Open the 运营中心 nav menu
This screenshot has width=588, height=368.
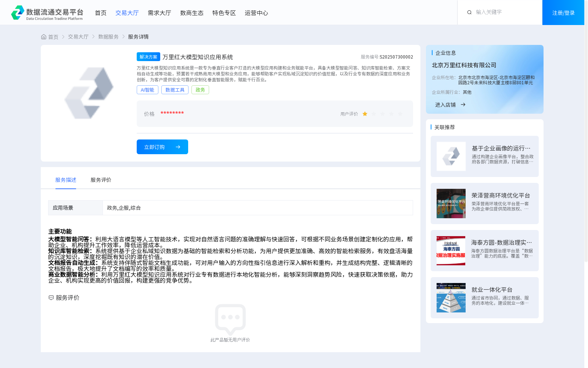(257, 13)
